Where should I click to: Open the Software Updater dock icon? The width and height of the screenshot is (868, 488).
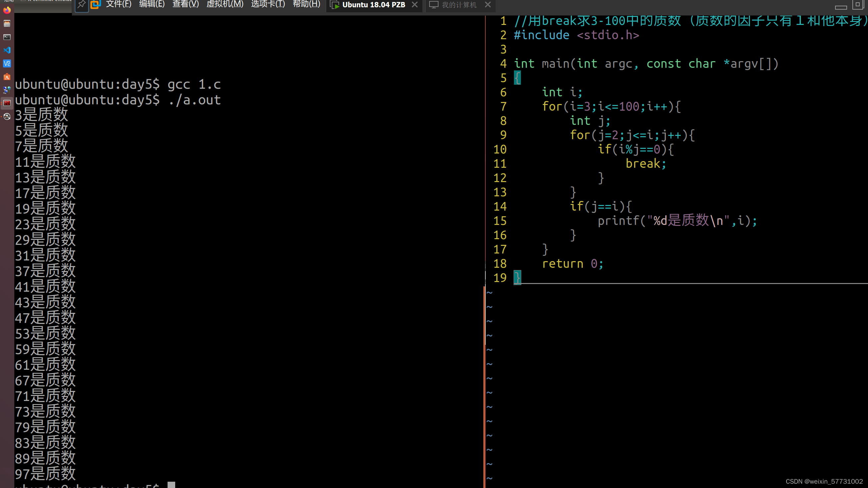(7, 117)
